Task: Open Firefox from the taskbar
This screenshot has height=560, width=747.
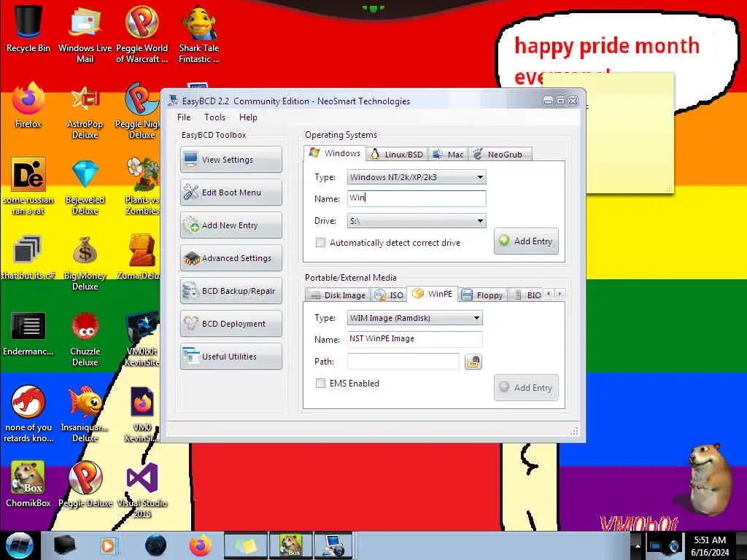Action: point(201,545)
